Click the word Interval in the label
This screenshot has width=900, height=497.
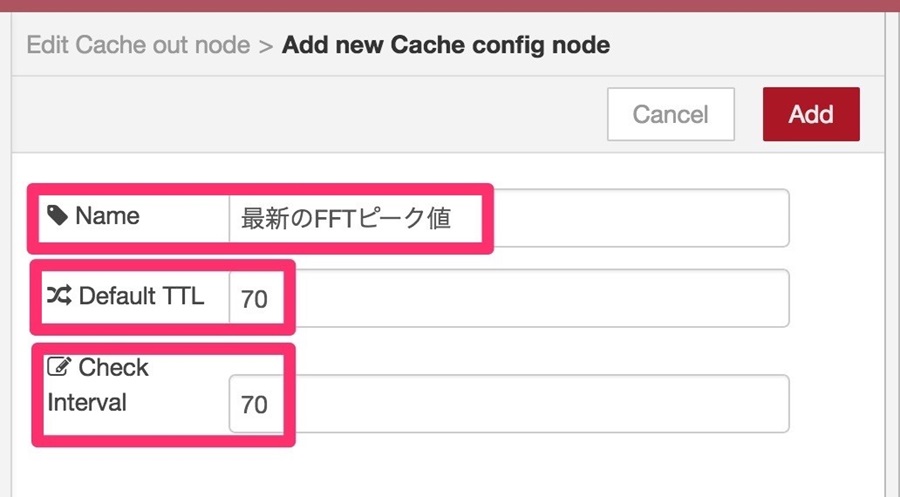87,402
